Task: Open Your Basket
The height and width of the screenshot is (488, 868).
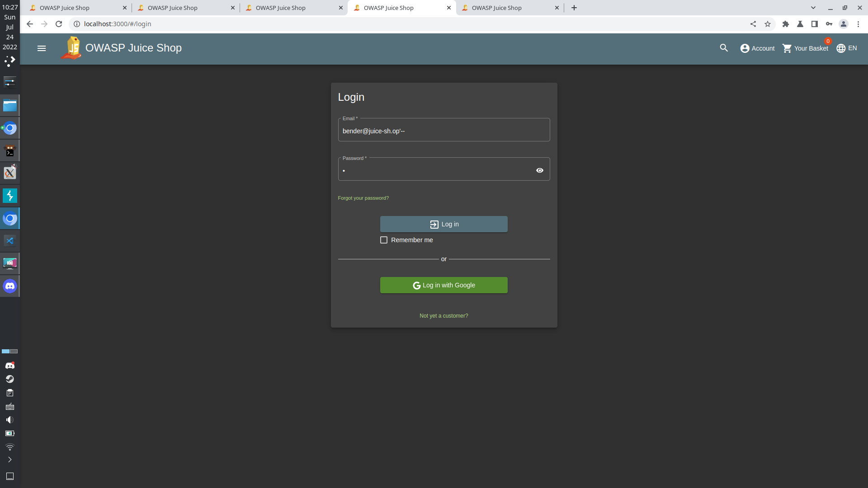Action: point(805,48)
